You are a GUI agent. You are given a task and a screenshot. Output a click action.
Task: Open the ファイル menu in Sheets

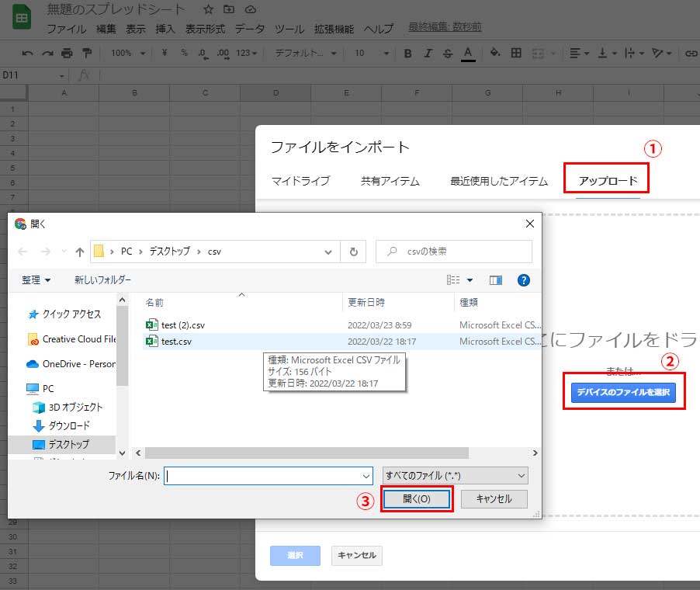[67, 29]
